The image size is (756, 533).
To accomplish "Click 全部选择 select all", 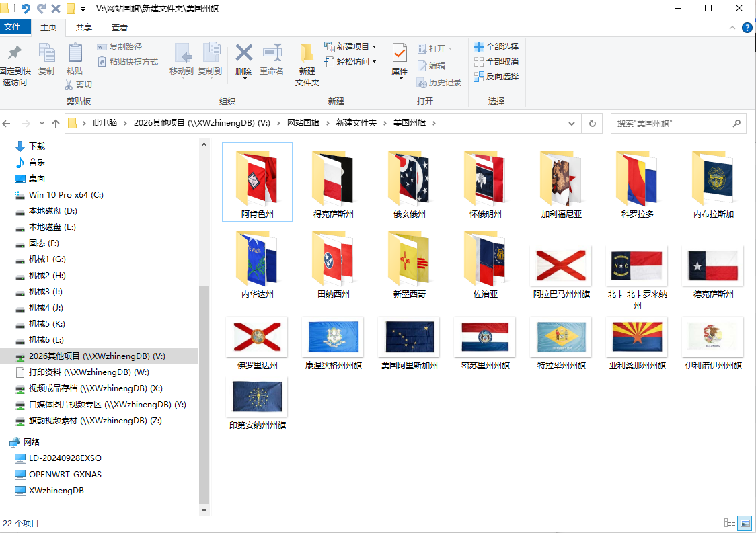I will (x=496, y=47).
